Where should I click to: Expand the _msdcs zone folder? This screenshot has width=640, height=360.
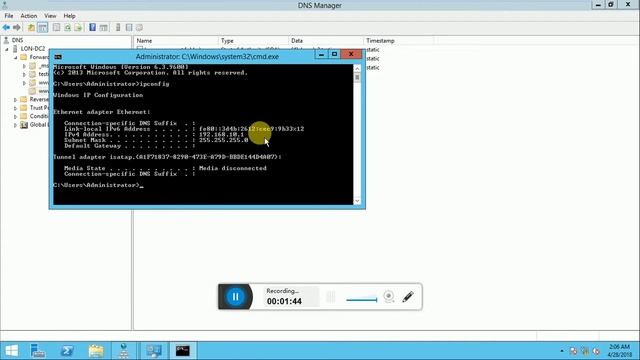[x=24, y=66]
